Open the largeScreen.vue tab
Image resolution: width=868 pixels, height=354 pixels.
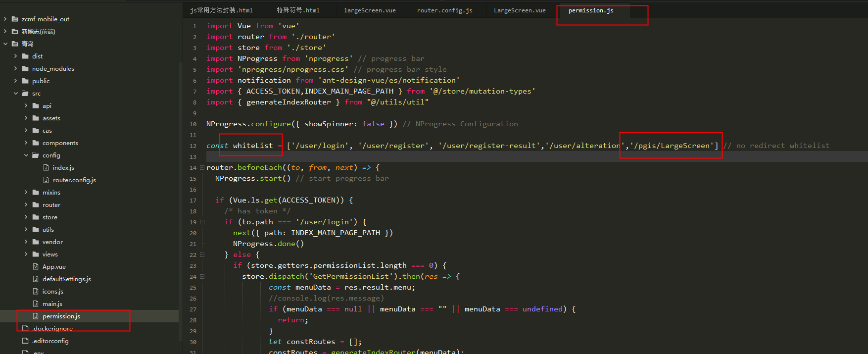pos(370,10)
